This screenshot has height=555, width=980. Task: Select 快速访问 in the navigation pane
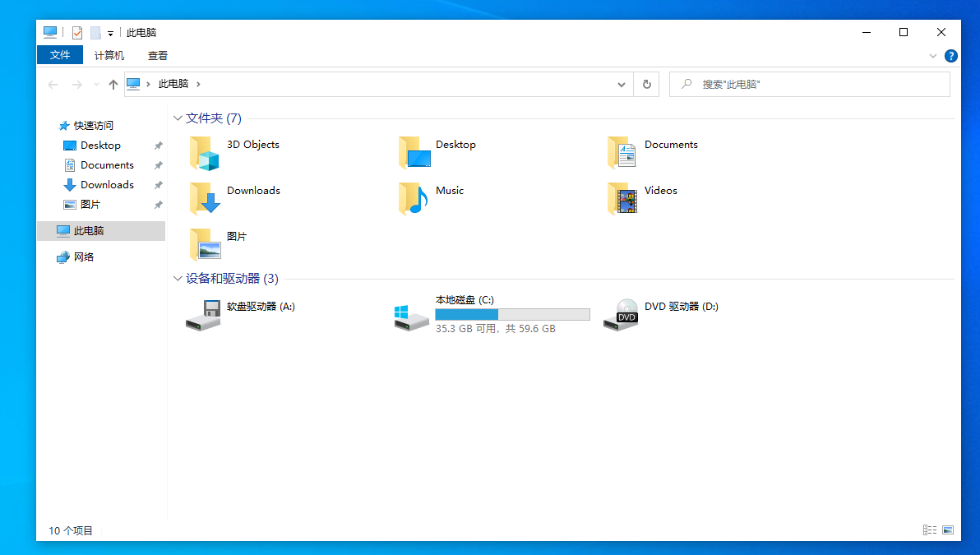pos(94,126)
